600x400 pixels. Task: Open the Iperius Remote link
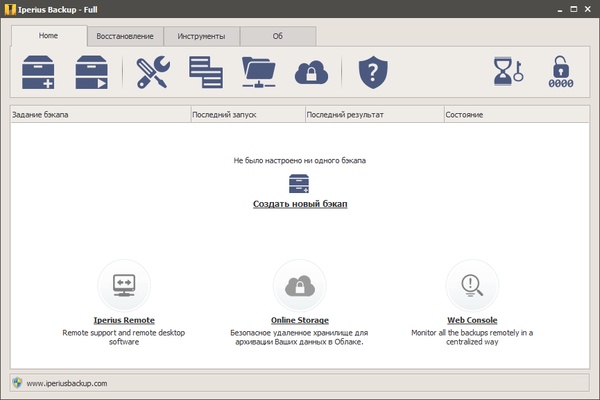[x=124, y=320]
